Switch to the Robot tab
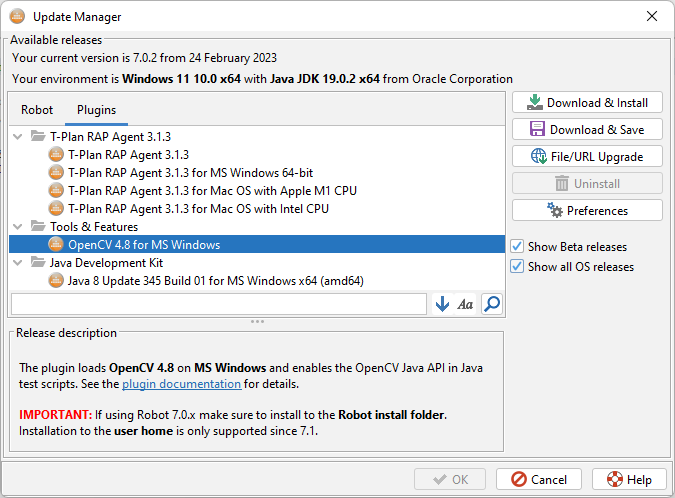Screen dimensions: 675x498 (x=37, y=110)
